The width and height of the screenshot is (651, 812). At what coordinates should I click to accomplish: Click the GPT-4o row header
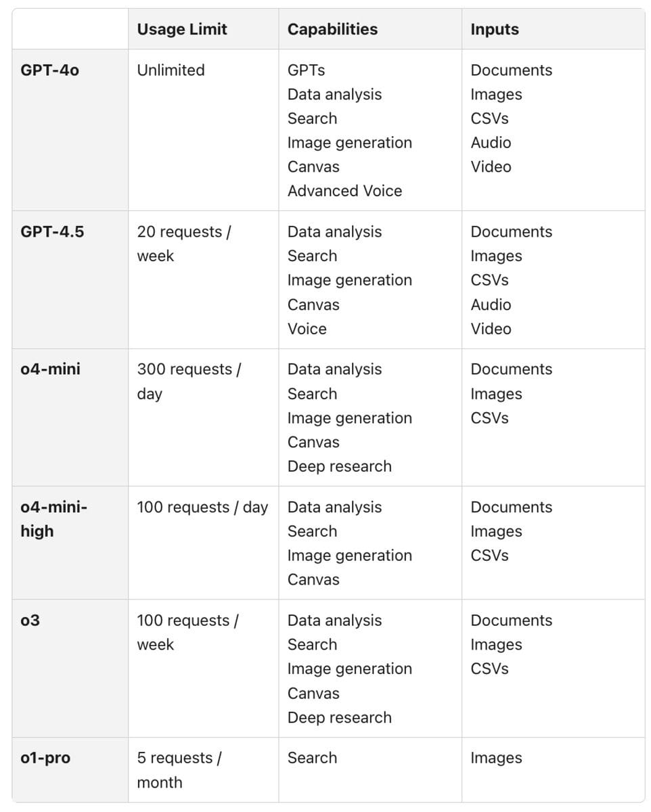tap(50, 70)
